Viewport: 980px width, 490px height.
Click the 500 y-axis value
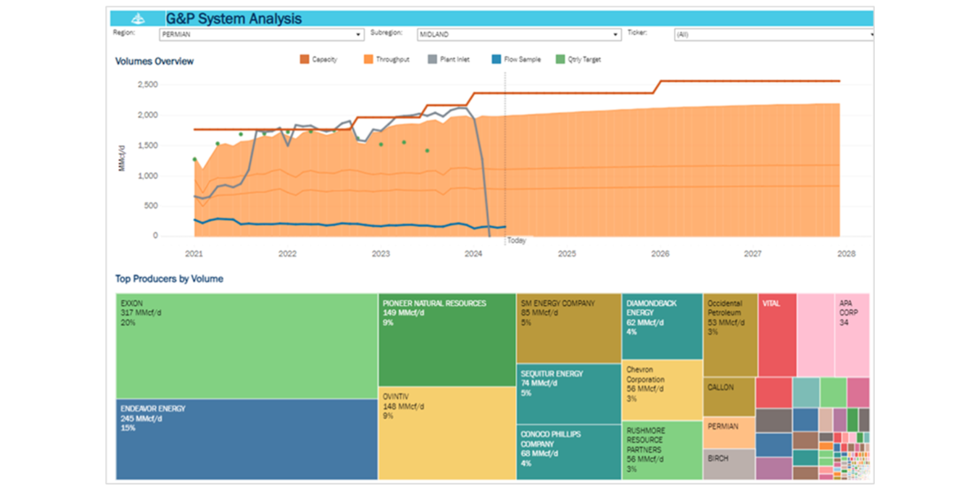click(x=151, y=206)
